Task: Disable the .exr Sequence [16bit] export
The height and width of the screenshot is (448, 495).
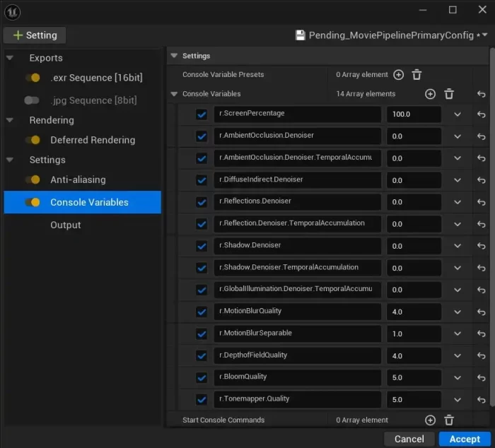Action: [x=32, y=78]
